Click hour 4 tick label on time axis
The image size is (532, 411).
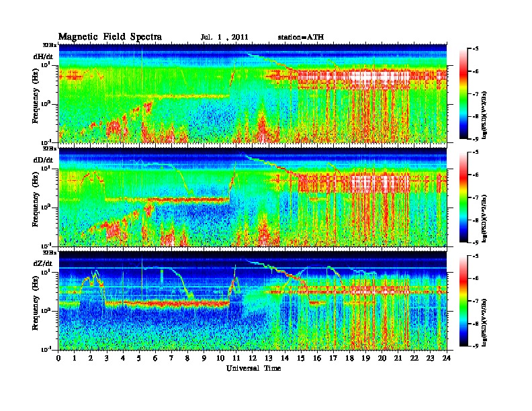123,358
